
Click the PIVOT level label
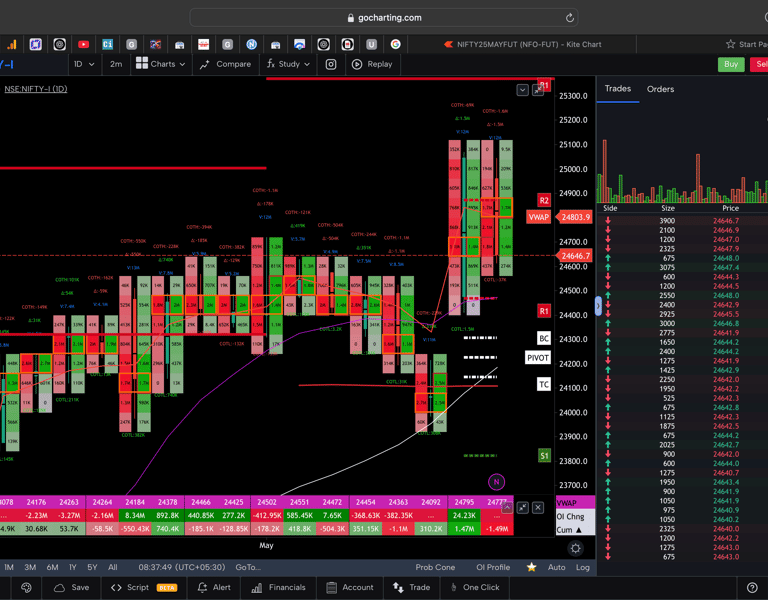(537, 358)
